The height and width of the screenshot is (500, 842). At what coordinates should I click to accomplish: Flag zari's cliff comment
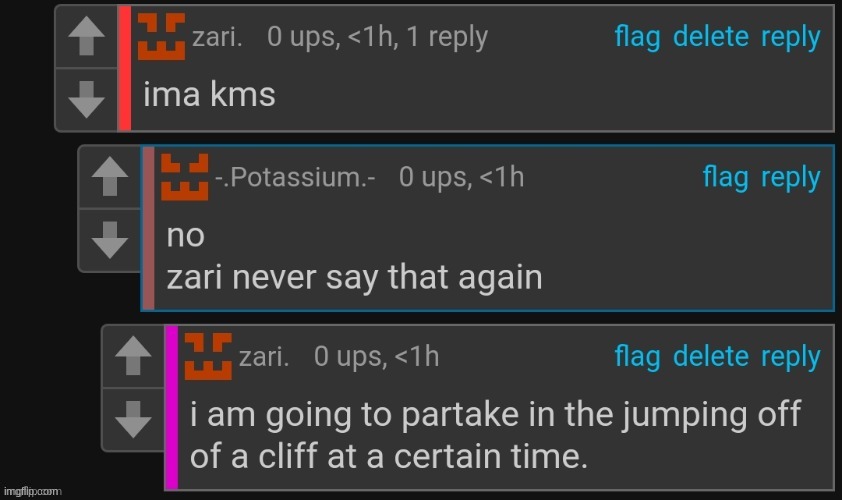(x=637, y=356)
